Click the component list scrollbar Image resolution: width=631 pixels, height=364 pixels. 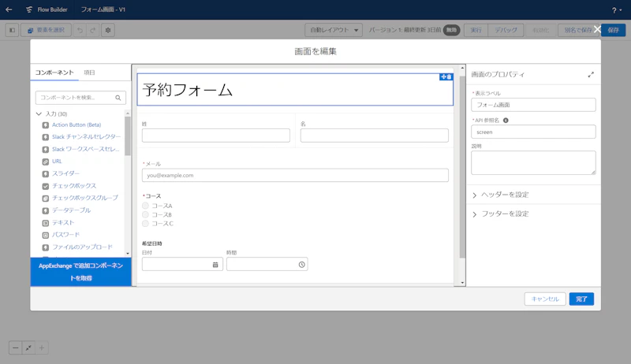(128, 136)
